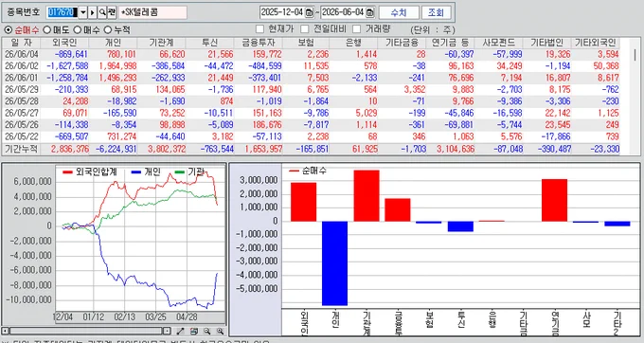Click the red 연기금 bar in bar chart
This screenshot has height=343, width=644.
tap(554, 200)
